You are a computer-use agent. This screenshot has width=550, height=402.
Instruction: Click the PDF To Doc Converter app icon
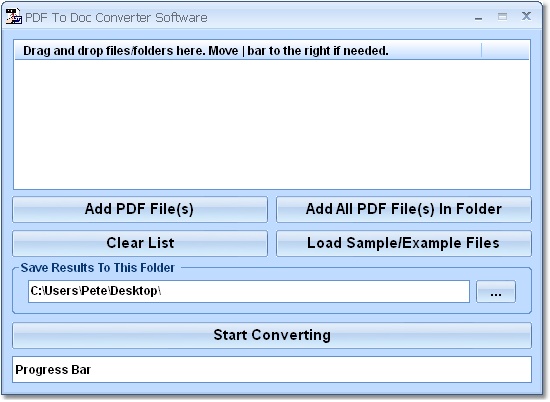pos(14,16)
